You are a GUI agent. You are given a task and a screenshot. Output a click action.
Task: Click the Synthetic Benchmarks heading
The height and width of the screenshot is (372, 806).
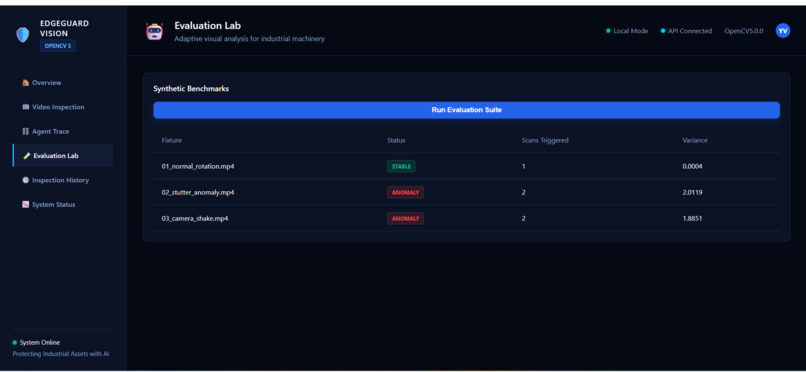[x=191, y=89]
